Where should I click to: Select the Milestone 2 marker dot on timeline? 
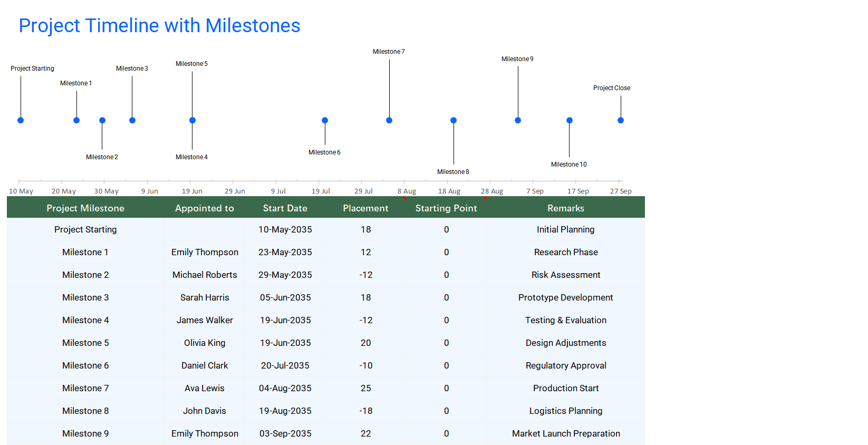(102, 120)
